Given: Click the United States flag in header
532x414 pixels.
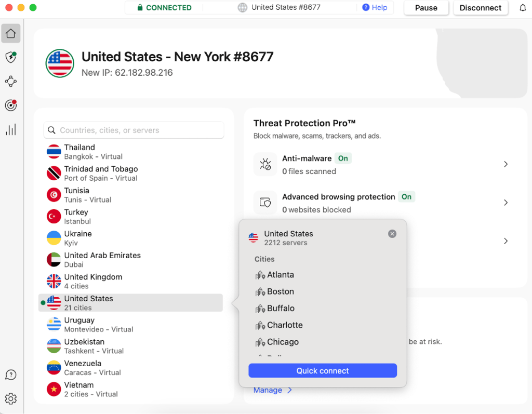Looking at the screenshot, I should (x=60, y=63).
